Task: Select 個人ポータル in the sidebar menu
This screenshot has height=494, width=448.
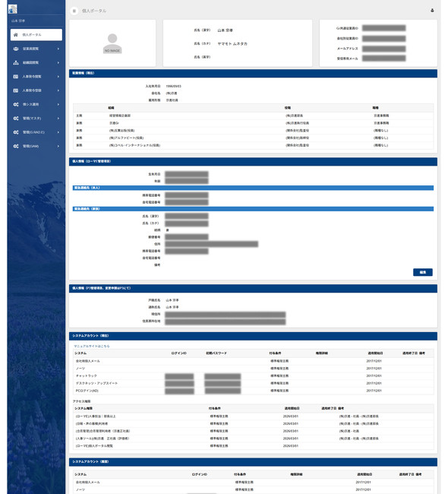Action: (36, 35)
